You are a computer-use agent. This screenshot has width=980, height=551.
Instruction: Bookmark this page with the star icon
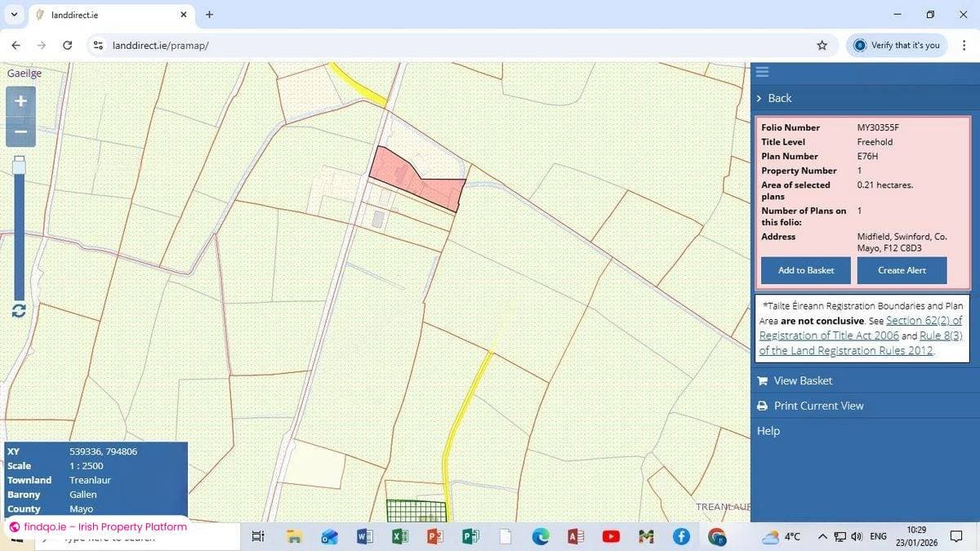tap(822, 46)
